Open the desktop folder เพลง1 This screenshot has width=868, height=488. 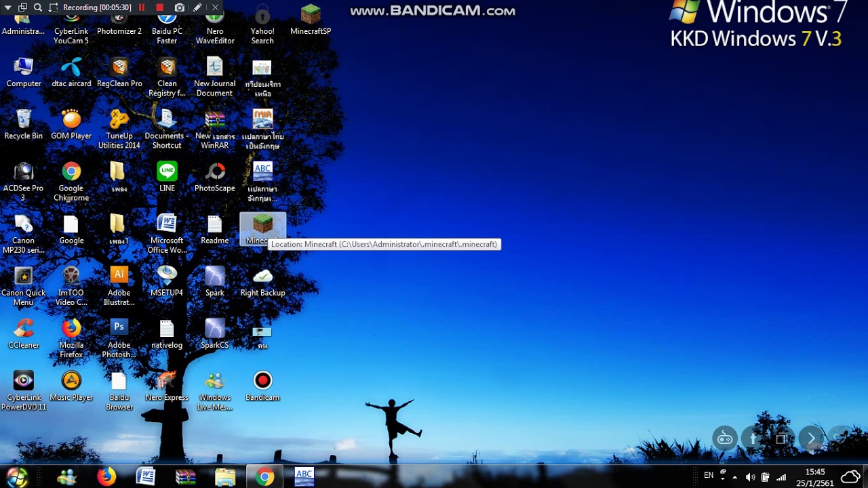[119, 230]
